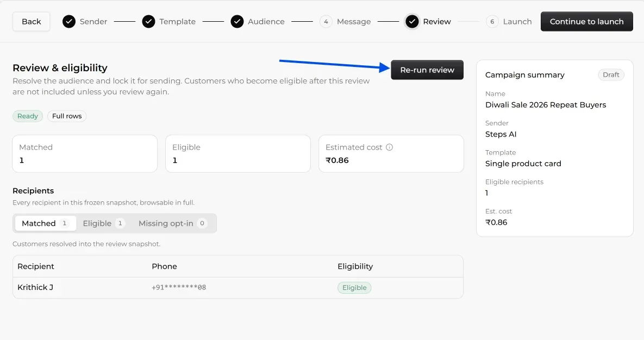Click the Campaign summary heading
Screen dimensions: 644x340
pyautogui.click(x=524, y=75)
